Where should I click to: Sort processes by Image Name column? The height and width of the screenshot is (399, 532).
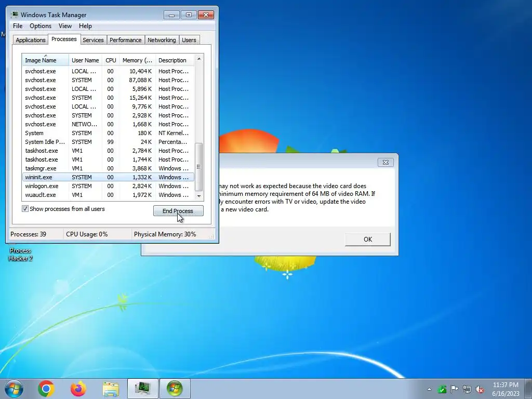click(46, 60)
